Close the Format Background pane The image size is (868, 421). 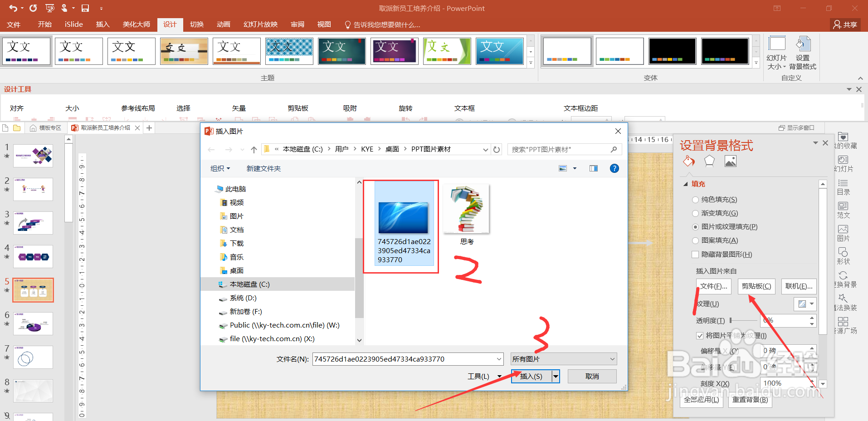tap(825, 143)
